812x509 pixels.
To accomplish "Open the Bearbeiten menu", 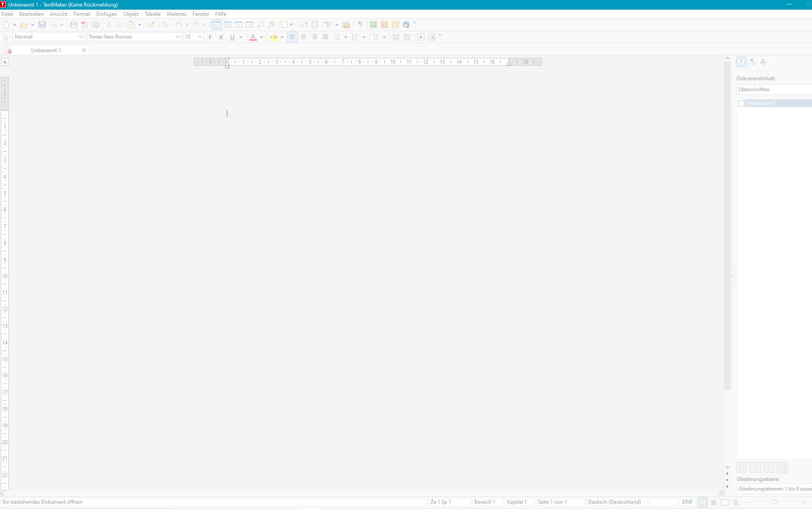I will pyautogui.click(x=32, y=14).
